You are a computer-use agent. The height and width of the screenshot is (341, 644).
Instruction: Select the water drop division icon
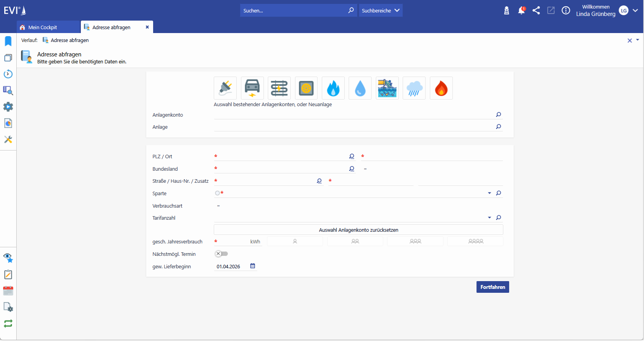coord(360,88)
